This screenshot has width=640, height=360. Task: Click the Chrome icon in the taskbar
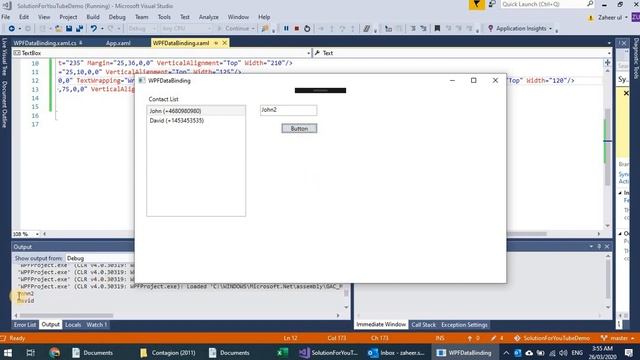(54, 353)
